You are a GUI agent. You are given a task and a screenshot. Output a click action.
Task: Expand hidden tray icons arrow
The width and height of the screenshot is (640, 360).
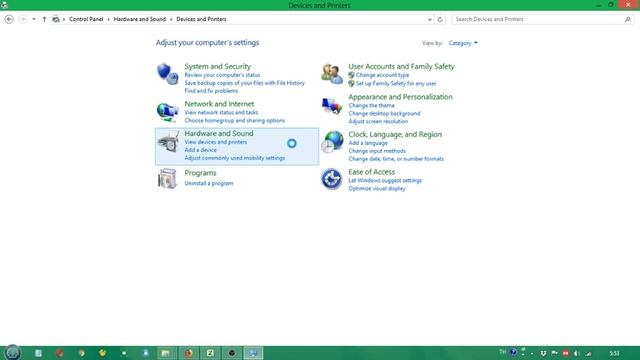(532, 353)
